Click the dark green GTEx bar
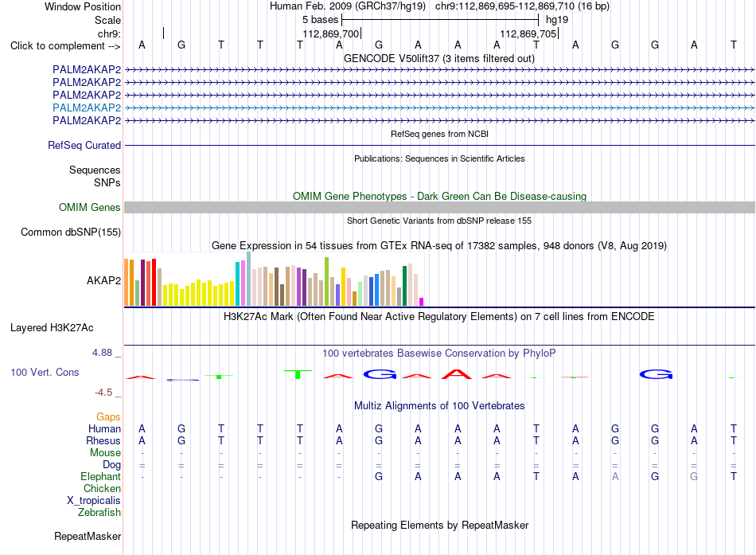Viewport: 756px width, 555px height. (405, 286)
